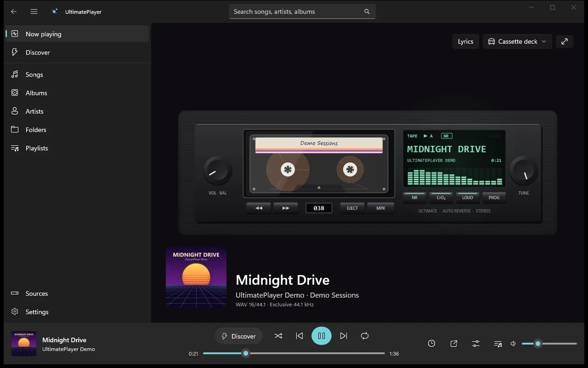Toggle shuffle playback
Viewport: 588px width, 368px height.
(x=278, y=336)
